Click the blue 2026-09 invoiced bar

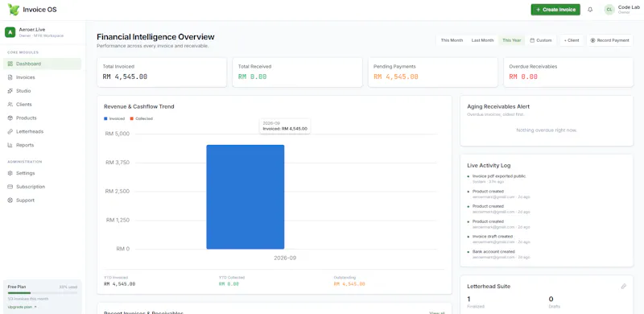point(246,197)
